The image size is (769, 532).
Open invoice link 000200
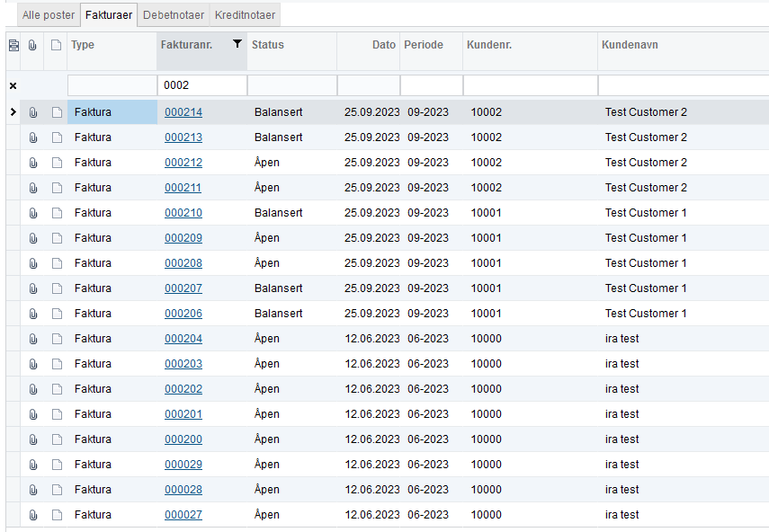pyautogui.click(x=183, y=439)
